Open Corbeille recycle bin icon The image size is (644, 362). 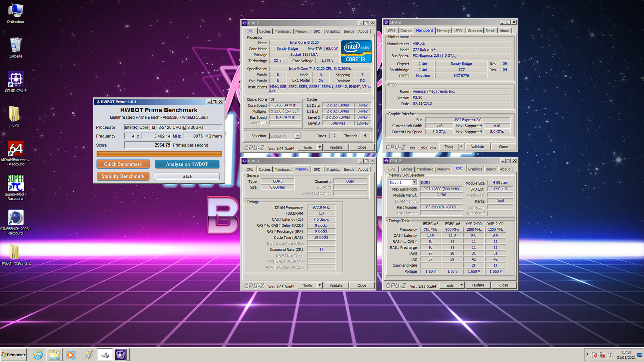click(15, 48)
